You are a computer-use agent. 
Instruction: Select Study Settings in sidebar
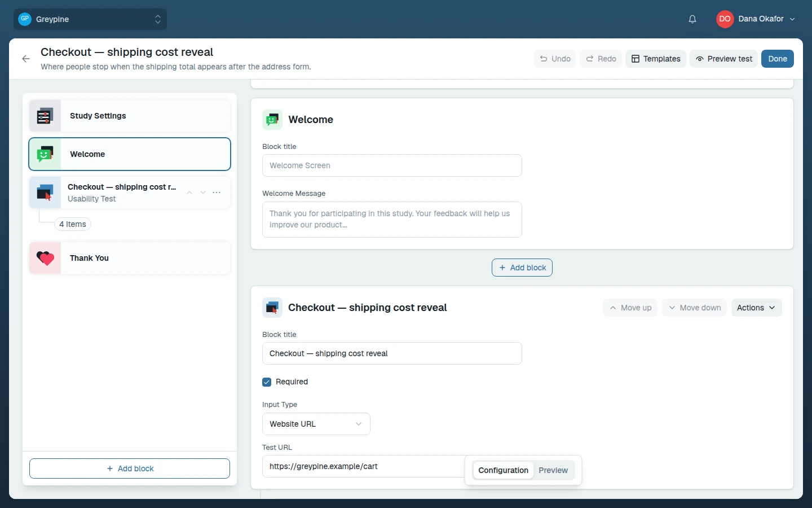pyautogui.click(x=130, y=116)
